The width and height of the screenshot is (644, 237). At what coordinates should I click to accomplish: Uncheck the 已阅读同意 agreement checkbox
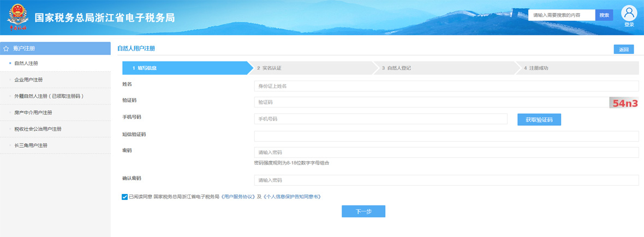pos(124,197)
